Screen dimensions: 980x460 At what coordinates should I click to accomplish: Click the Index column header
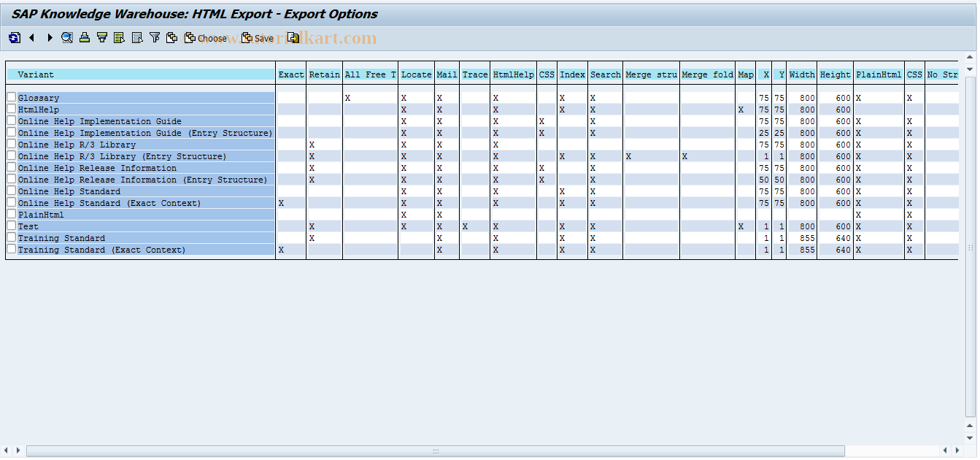coord(573,74)
